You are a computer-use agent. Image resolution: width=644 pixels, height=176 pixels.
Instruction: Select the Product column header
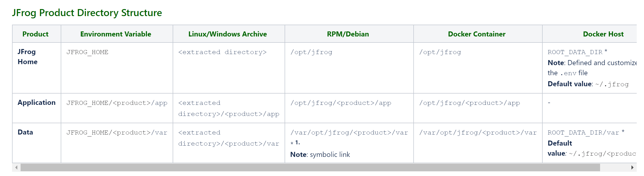35,34
